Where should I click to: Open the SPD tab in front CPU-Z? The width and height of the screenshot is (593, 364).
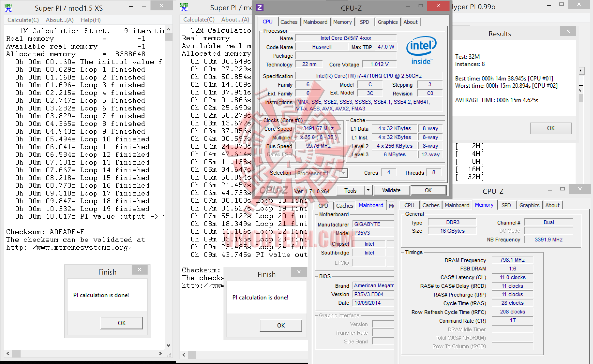pyautogui.click(x=364, y=22)
